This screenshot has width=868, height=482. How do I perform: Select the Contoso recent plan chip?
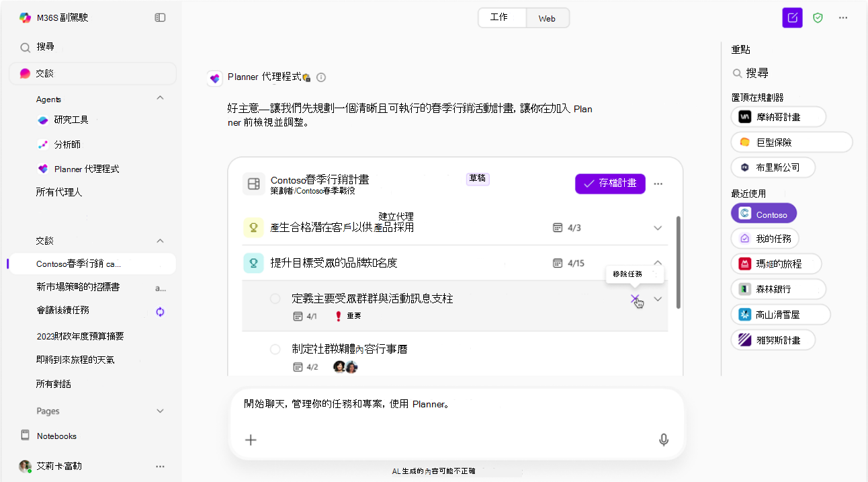click(x=764, y=214)
